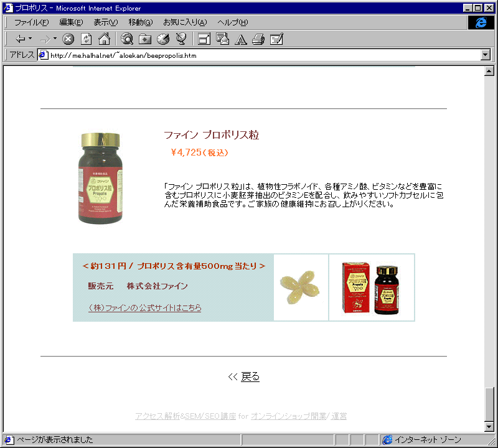This screenshot has height=448, width=498.
Task: Click the ¥4,725(税込) price text
Action: 199,152
